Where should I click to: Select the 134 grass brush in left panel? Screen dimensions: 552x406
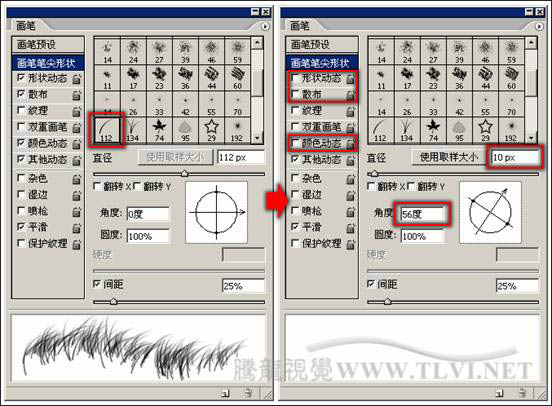133,130
